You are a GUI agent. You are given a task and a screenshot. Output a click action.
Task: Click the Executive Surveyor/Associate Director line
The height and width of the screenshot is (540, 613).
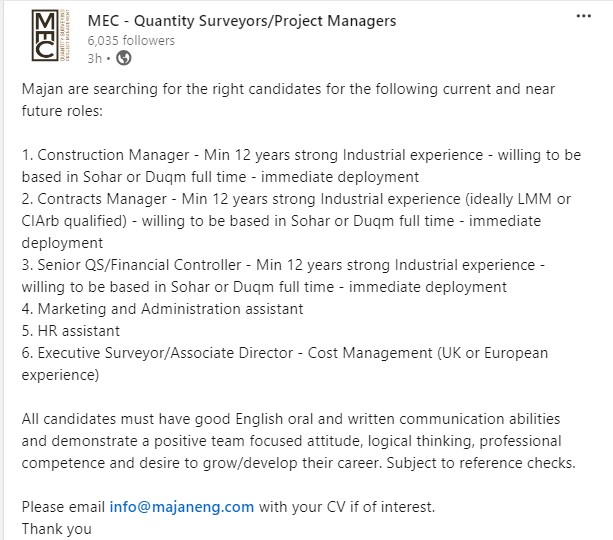pyautogui.click(x=285, y=364)
